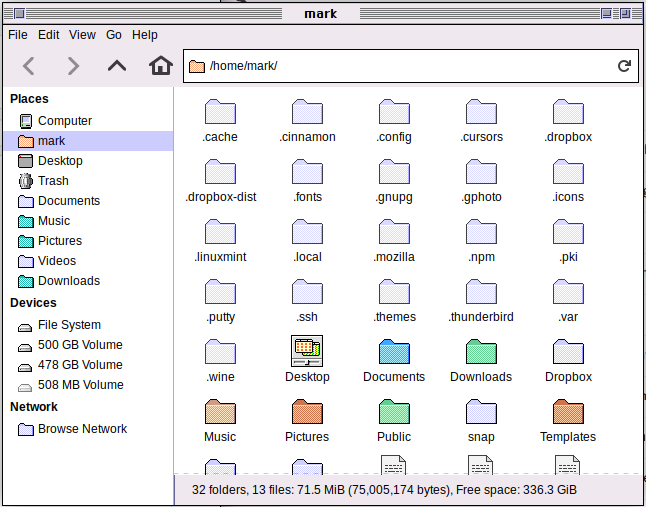Select Videos in the Places sidebar
The image size is (646, 507).
[88, 261]
